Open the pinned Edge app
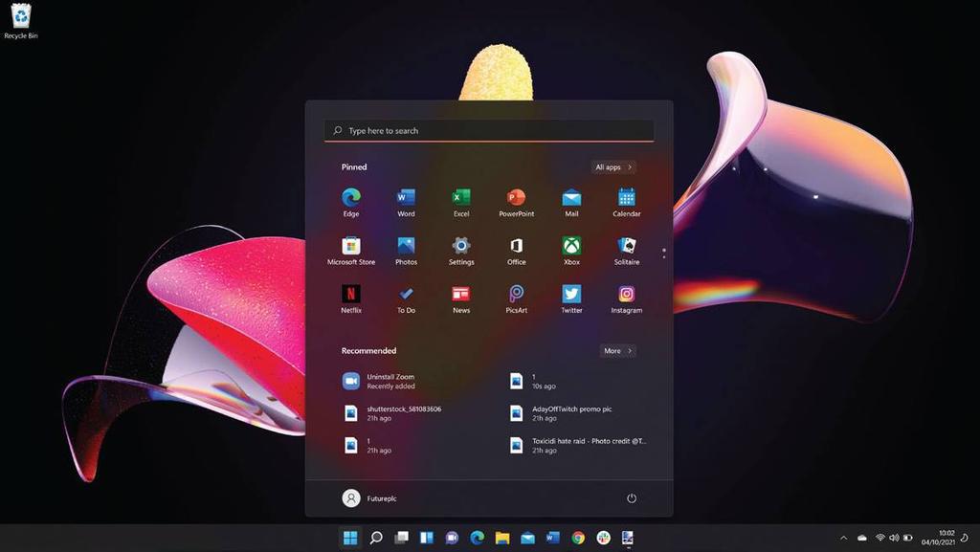980x552 pixels. pyautogui.click(x=351, y=202)
